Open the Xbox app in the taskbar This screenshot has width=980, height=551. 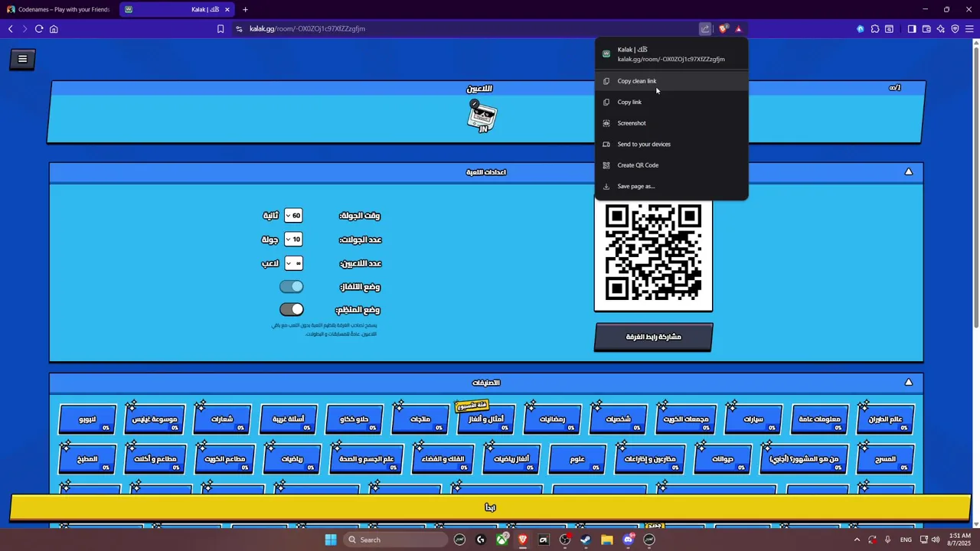coord(501,540)
